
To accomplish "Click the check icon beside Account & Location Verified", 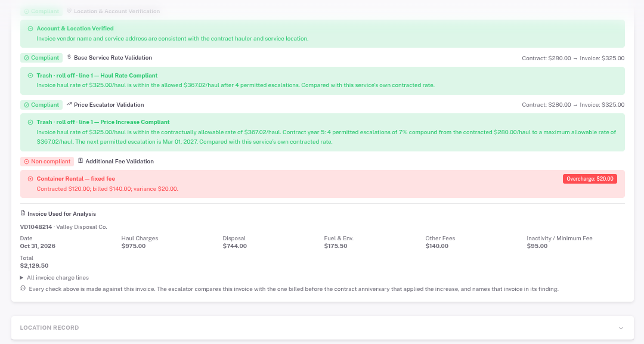I will tap(30, 29).
